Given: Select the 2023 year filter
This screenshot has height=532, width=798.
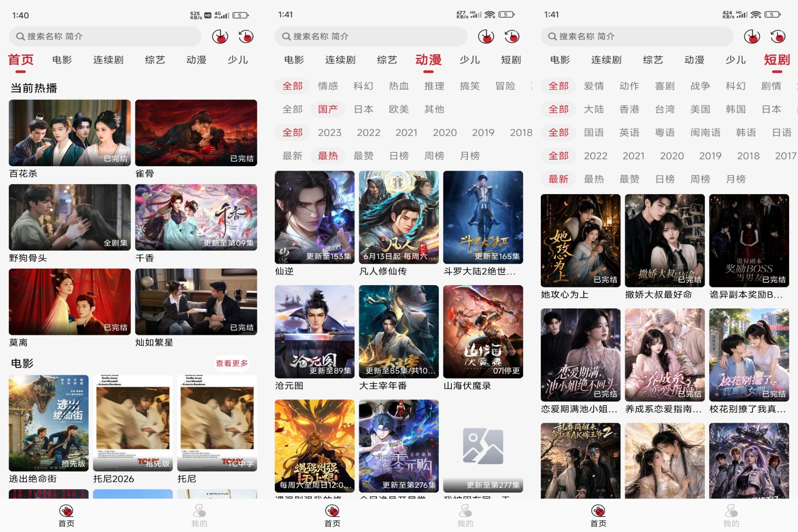Looking at the screenshot, I should point(330,133).
